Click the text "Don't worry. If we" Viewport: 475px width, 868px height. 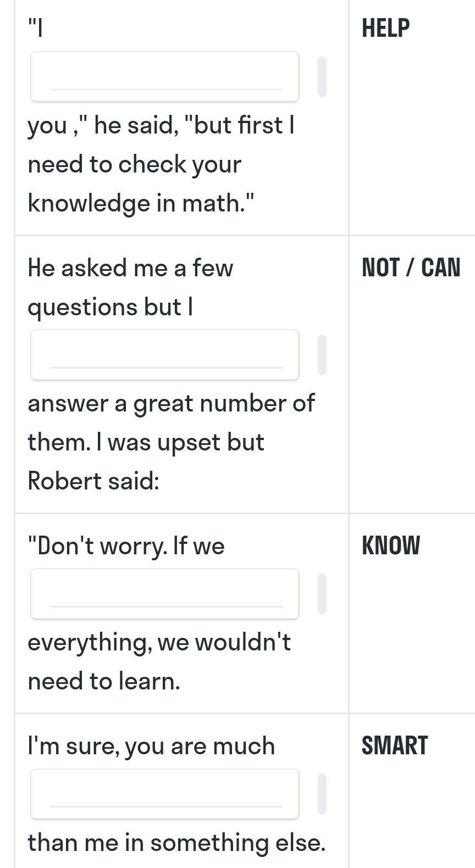coord(126,546)
